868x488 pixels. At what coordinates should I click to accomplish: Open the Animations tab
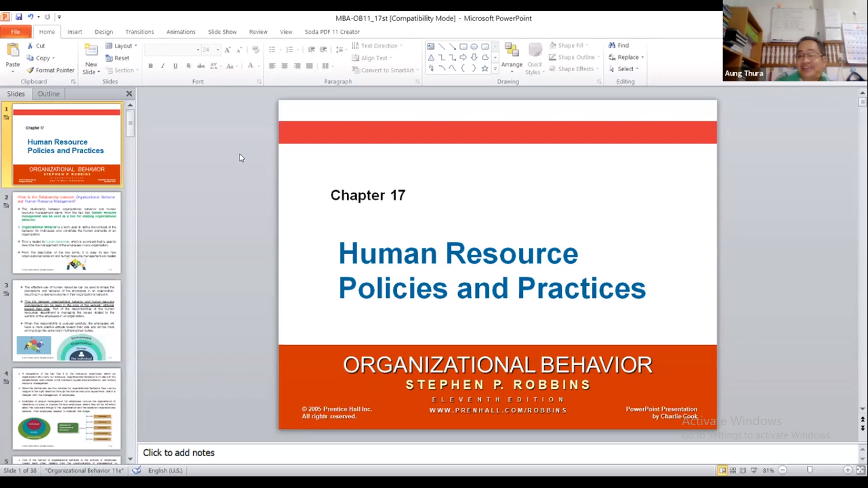[181, 32]
